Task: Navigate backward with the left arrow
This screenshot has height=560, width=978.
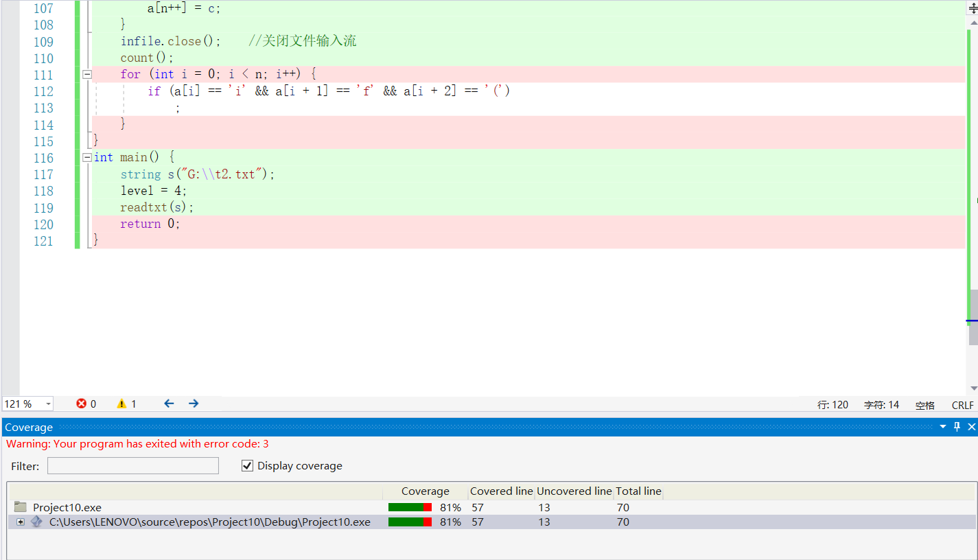Action: [x=169, y=404]
